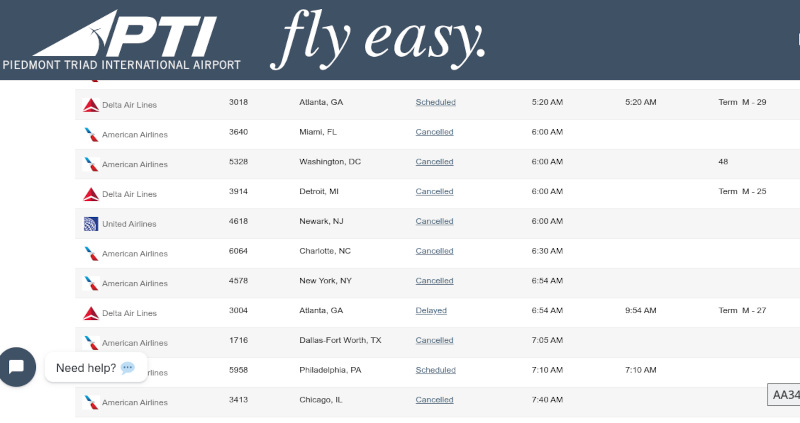Viewport: 800px width, 423px height.
Task: Click the PTI airport logo
Action: 122,40
